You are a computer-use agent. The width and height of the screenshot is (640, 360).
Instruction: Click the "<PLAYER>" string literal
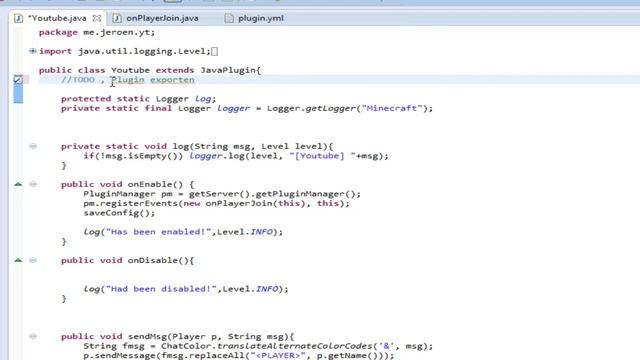(x=278, y=356)
